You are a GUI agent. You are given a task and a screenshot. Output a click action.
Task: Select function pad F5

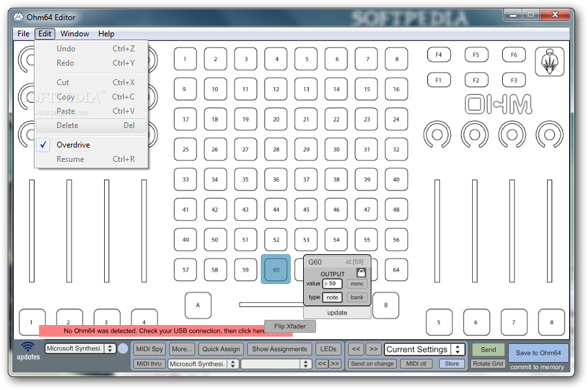pos(476,55)
